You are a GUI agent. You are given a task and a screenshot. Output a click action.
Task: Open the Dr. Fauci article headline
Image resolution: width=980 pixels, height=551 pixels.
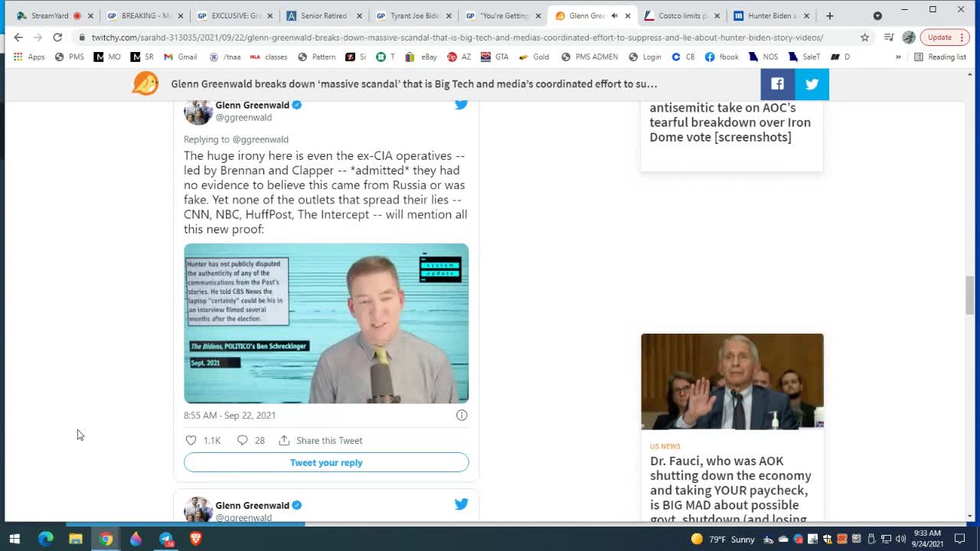tap(730, 490)
